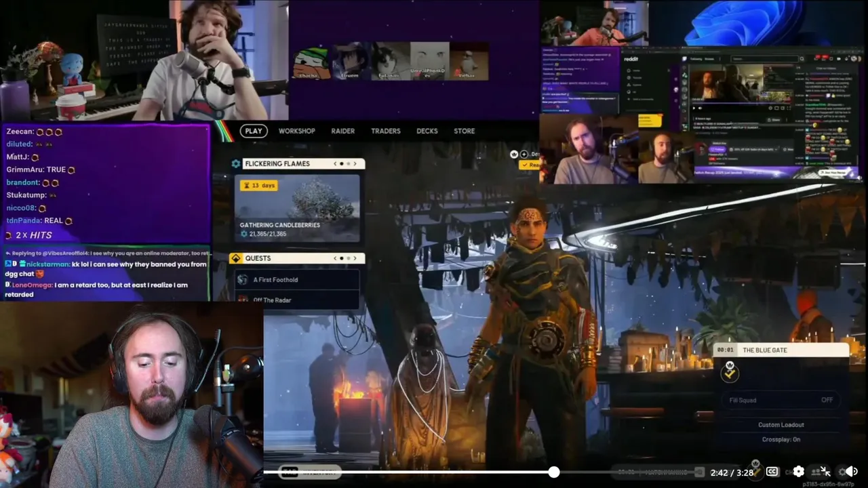Select the DECKS tab
Screen dimensions: 868x488
[427, 131]
